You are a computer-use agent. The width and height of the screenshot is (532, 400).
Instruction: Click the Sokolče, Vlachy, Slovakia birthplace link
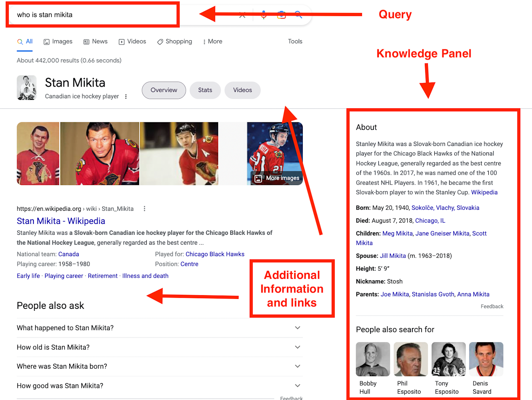point(445,208)
